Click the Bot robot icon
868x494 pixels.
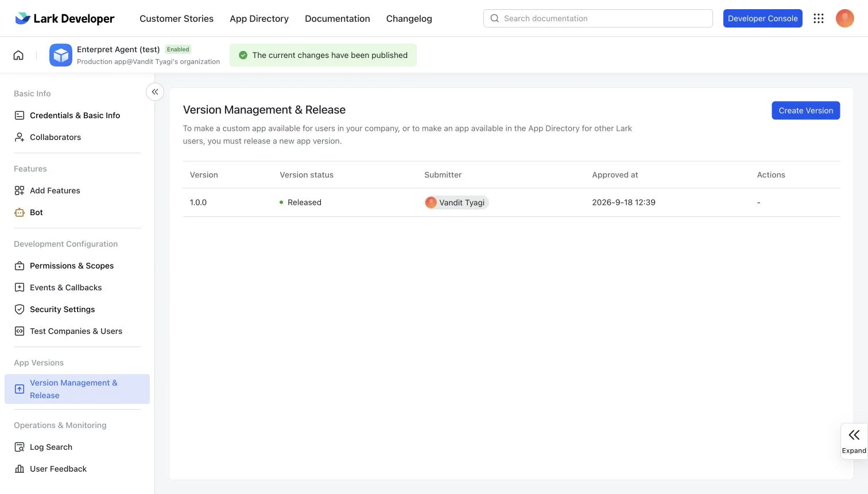pyautogui.click(x=20, y=212)
